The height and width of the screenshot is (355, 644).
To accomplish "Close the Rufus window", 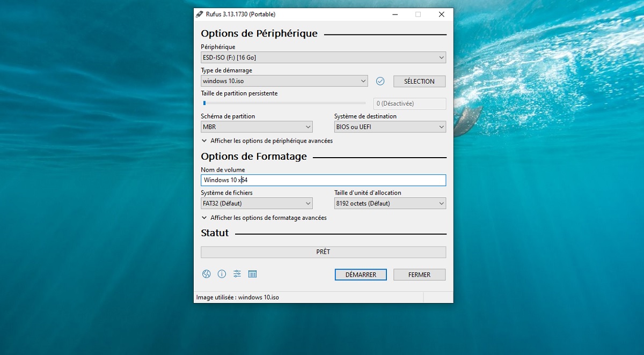I will [x=441, y=14].
